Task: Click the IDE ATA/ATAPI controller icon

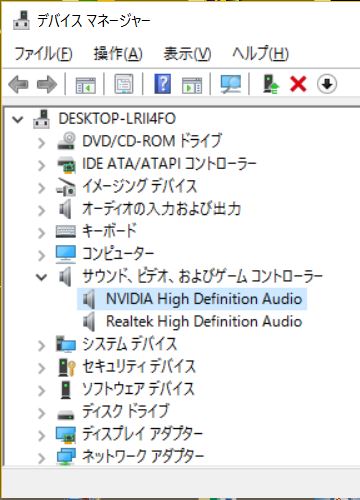Action: coord(67,164)
